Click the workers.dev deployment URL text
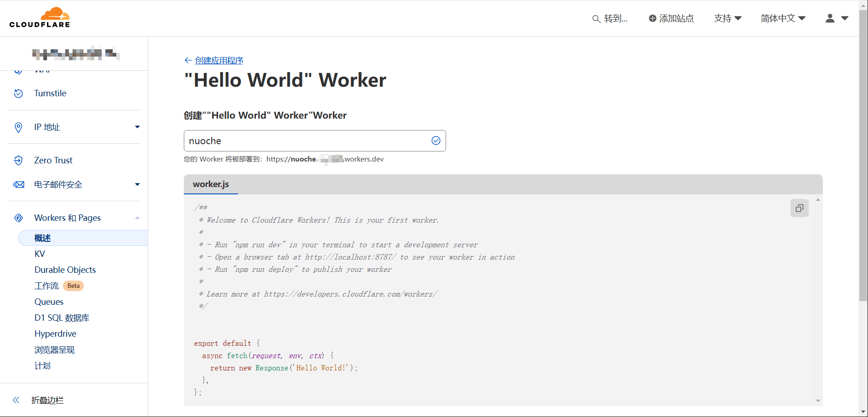 pos(325,159)
